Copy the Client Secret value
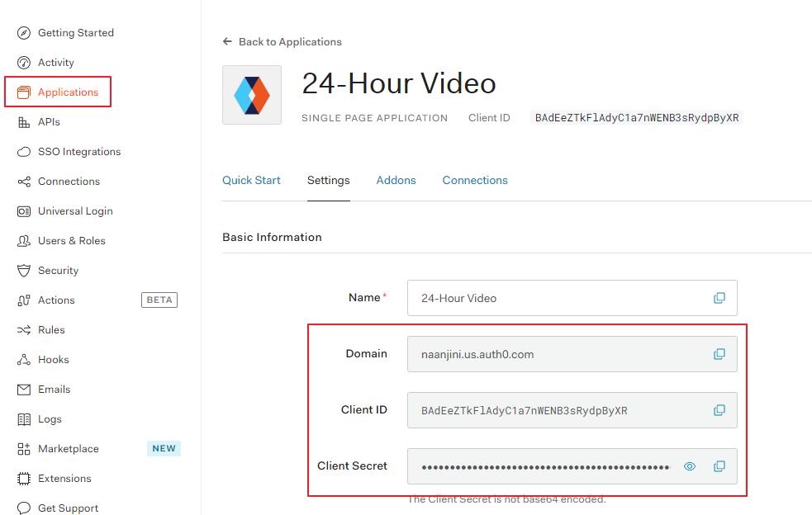This screenshot has width=812, height=515. click(x=719, y=466)
